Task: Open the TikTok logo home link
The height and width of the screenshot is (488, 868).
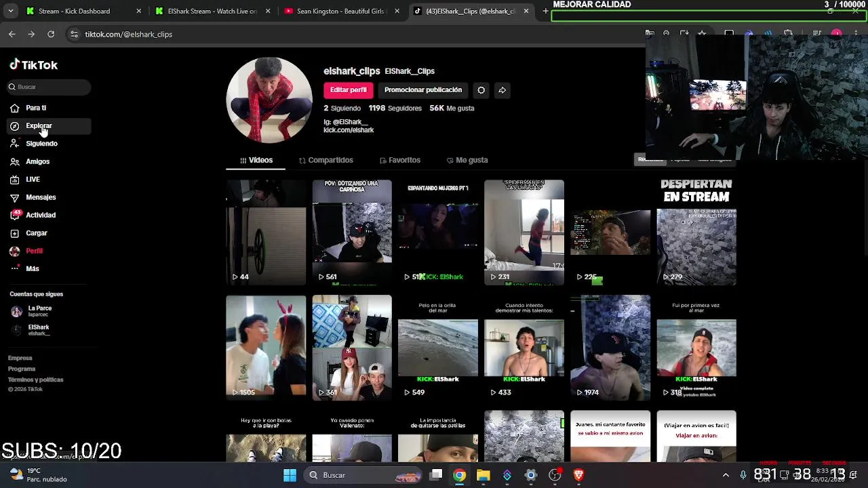Action: 34,65
